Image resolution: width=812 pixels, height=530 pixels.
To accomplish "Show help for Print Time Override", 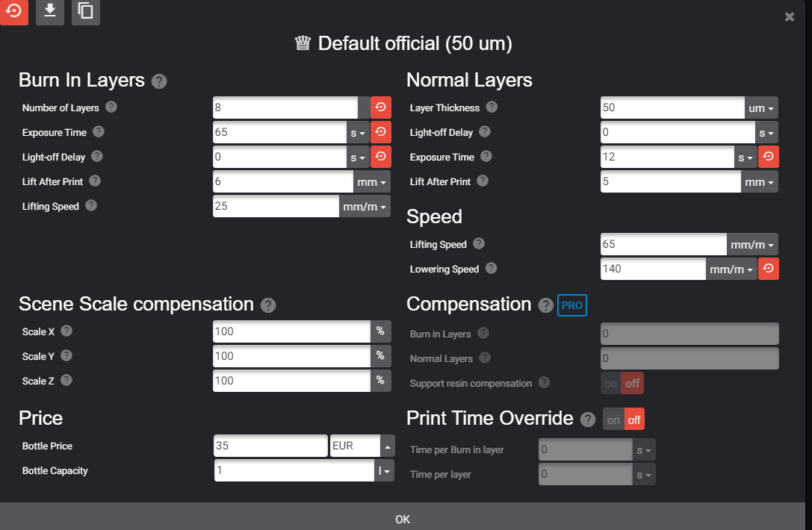I will [x=588, y=420].
